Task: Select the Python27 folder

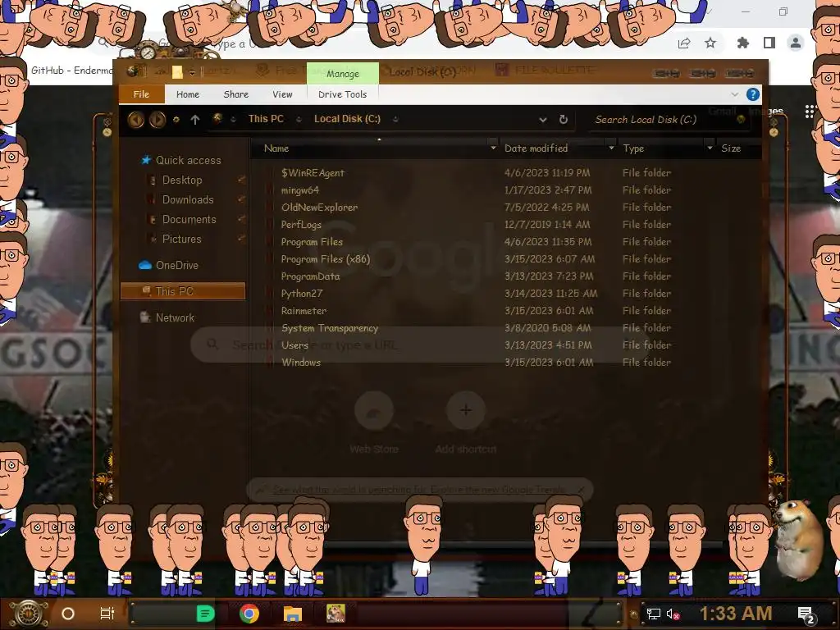Action: click(x=302, y=294)
